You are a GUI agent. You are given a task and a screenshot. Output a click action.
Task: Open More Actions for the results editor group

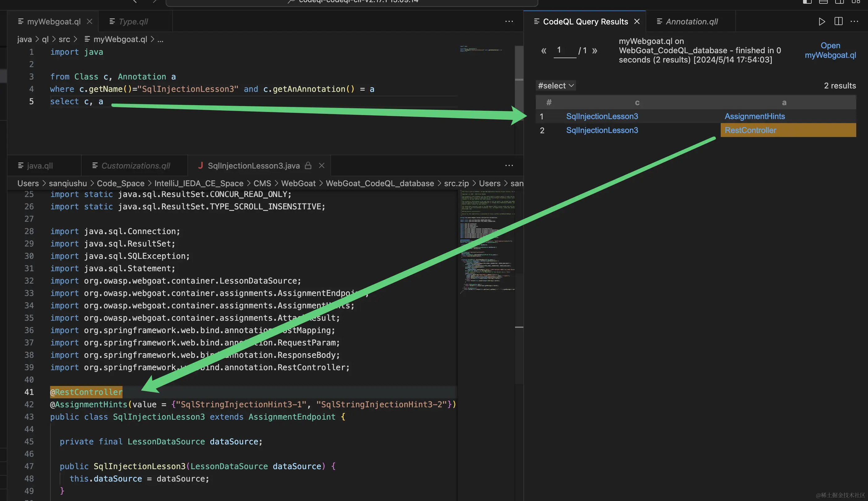point(854,21)
